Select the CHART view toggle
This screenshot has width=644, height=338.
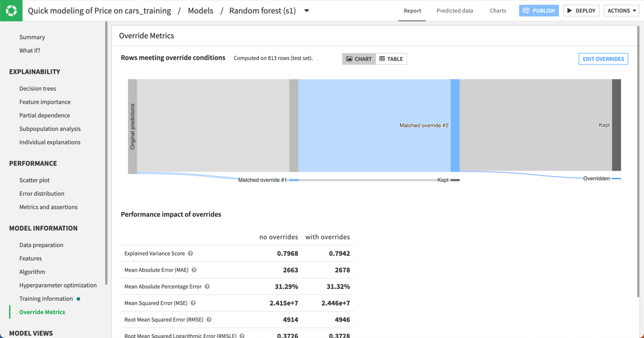(x=358, y=58)
